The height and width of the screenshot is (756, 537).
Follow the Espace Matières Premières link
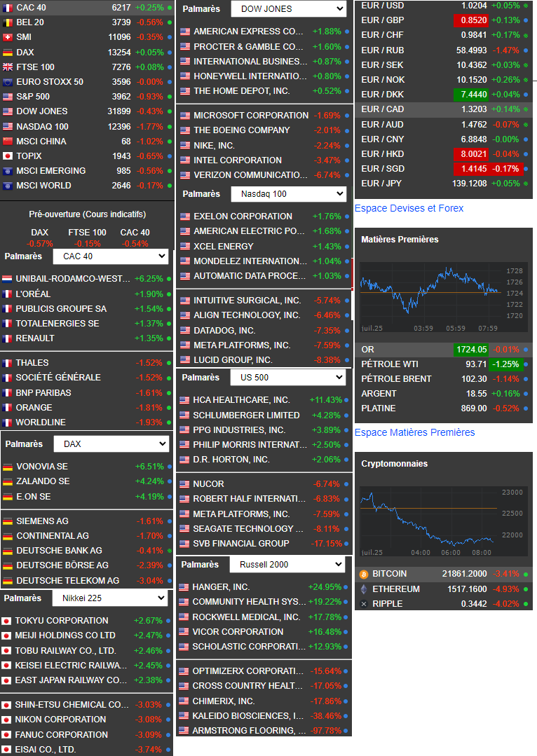point(414,432)
